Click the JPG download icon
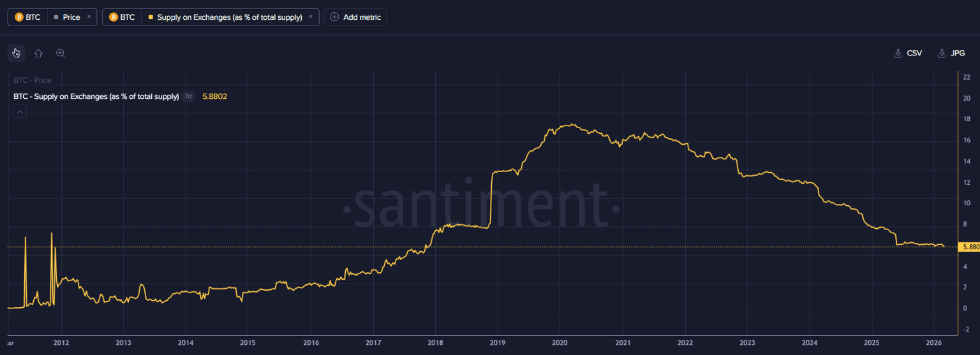This screenshot has height=355, width=980. [x=941, y=54]
